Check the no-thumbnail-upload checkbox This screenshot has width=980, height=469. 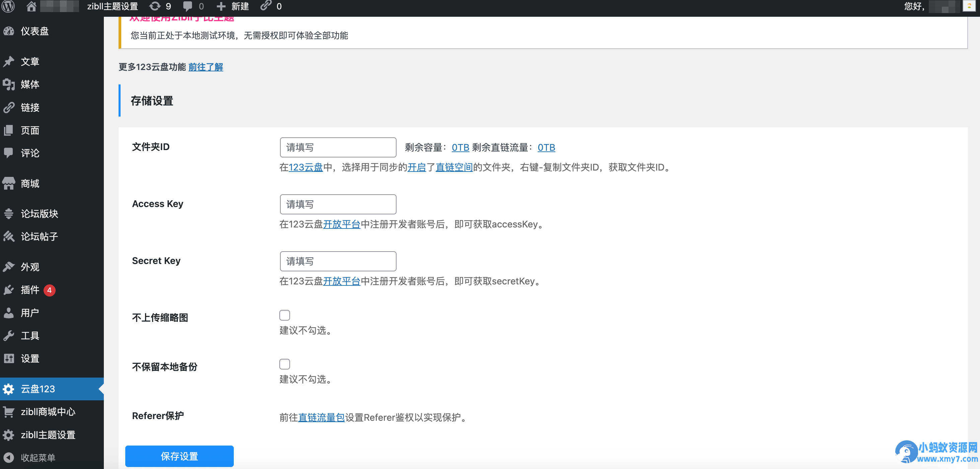285,315
